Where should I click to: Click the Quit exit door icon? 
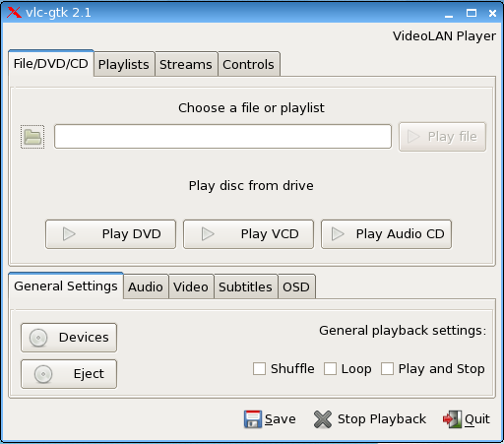pos(452,419)
